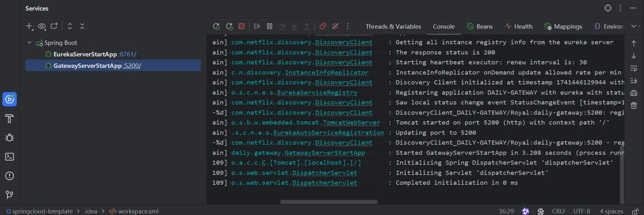Open the :8761/ port link
The width and height of the screenshot is (644, 215).
(x=127, y=54)
